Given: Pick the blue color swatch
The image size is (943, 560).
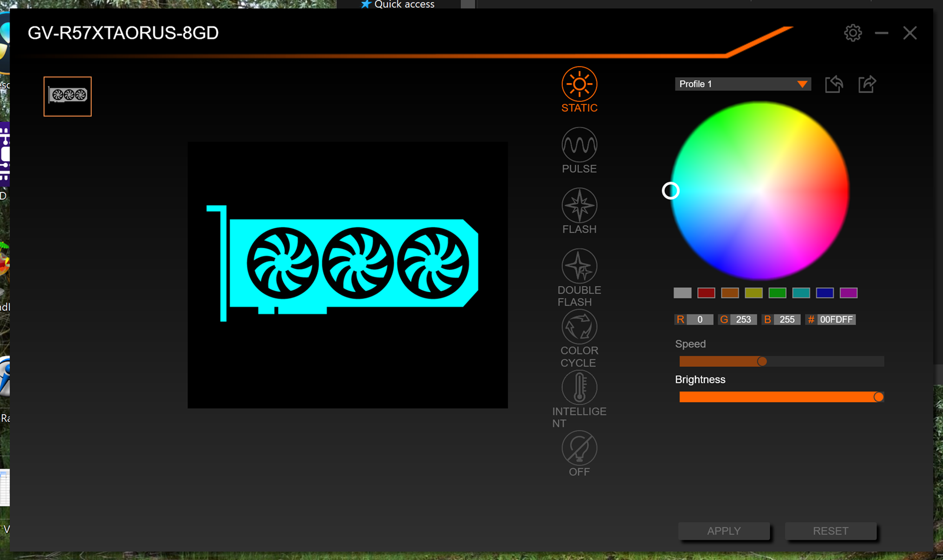Looking at the screenshot, I should tap(825, 293).
